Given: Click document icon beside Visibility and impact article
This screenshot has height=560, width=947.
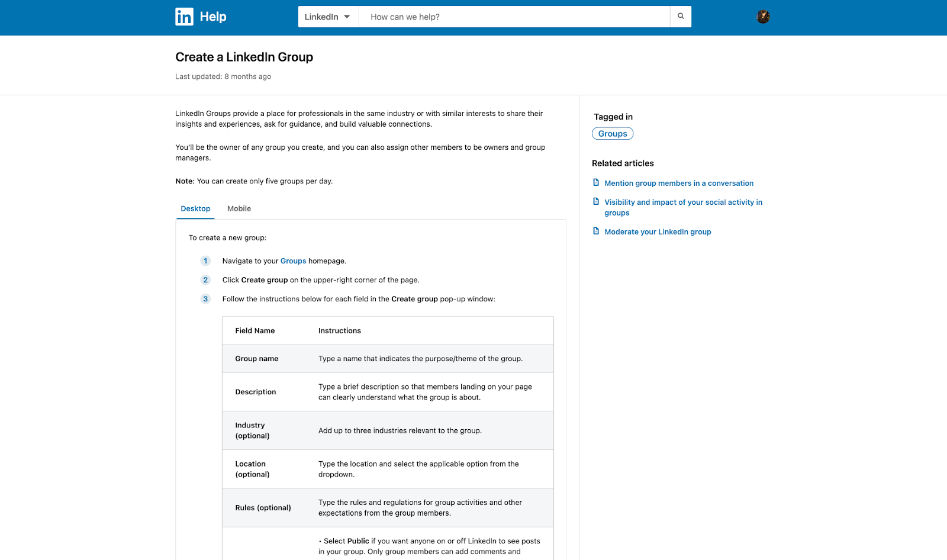Looking at the screenshot, I should 596,201.
